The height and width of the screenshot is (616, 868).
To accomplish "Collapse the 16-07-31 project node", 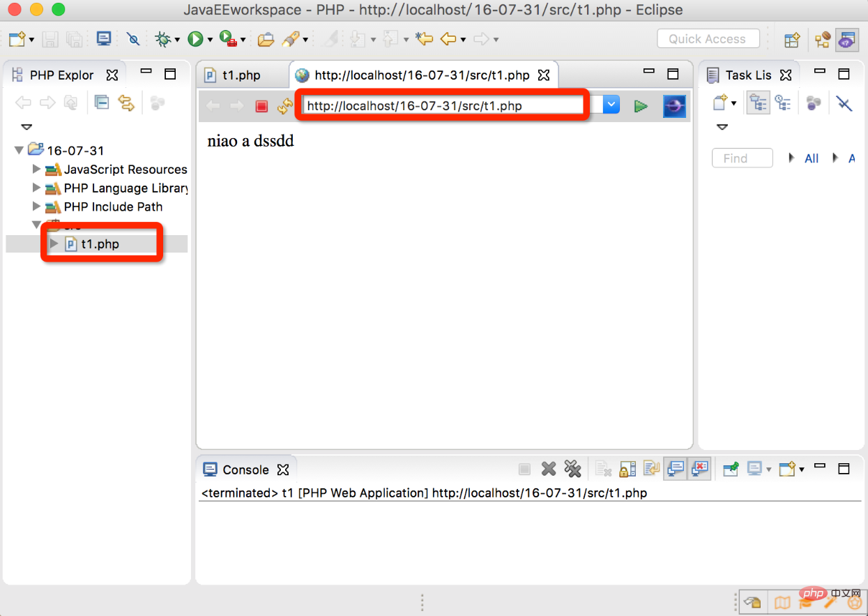I will coord(19,150).
